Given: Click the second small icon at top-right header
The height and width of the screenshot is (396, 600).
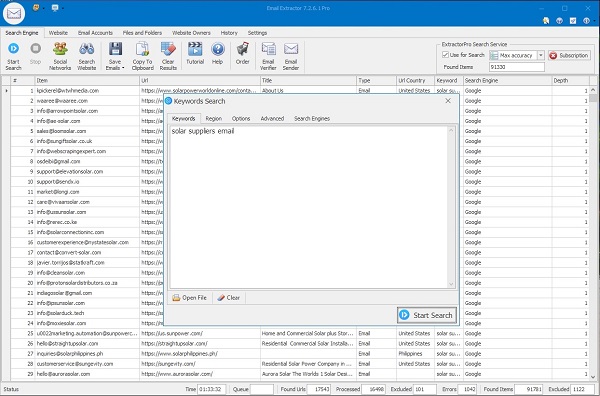Looking at the screenshot, I should tap(559, 21).
